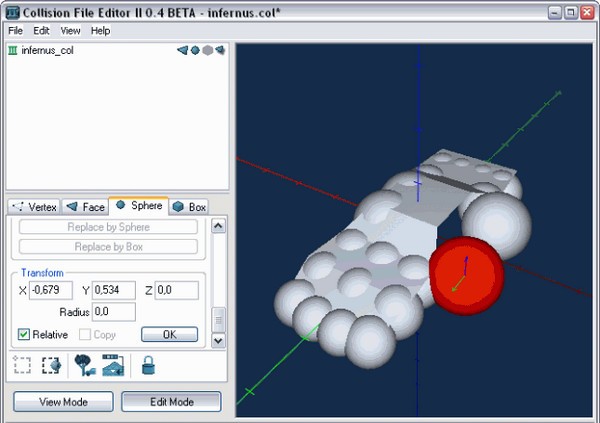This screenshot has width=600, height=423.
Task: Open the Help menu
Action: pyautogui.click(x=101, y=31)
